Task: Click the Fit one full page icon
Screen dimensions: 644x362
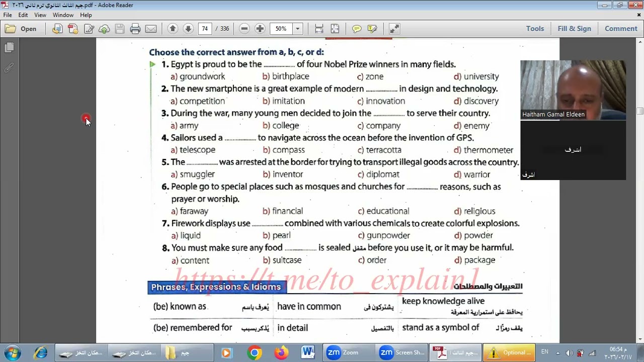Action: 335,29
